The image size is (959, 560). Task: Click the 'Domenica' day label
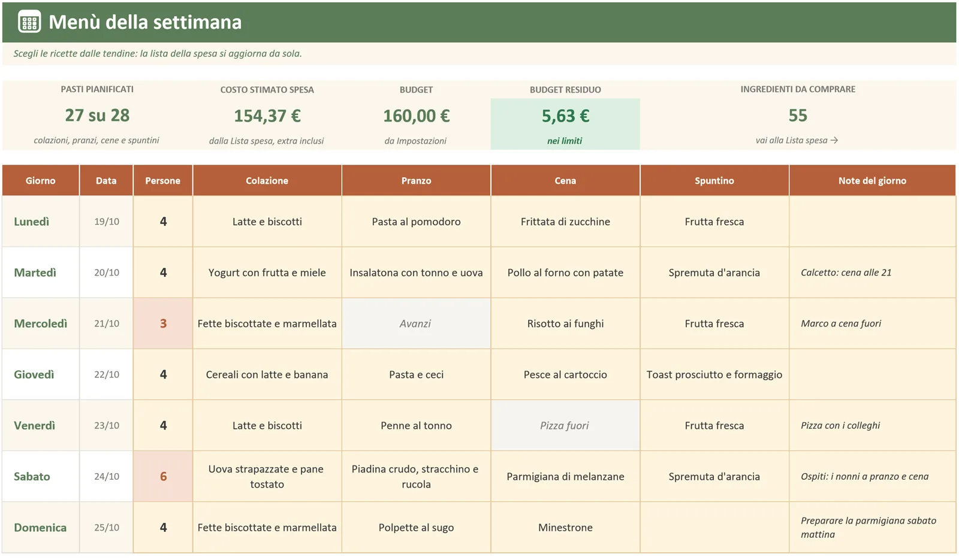click(40, 528)
